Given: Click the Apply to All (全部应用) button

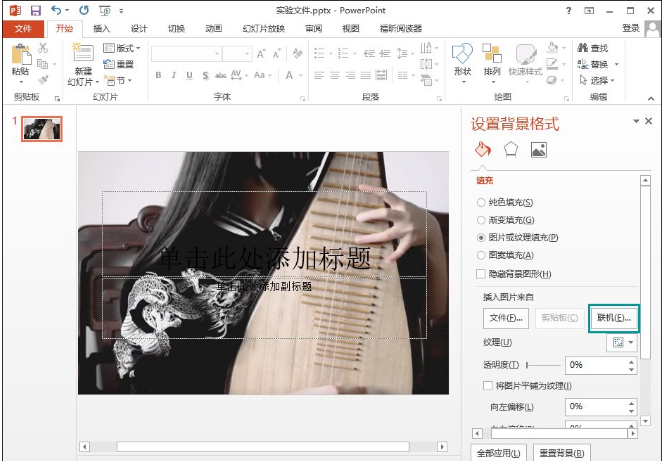Looking at the screenshot, I should 498,452.
